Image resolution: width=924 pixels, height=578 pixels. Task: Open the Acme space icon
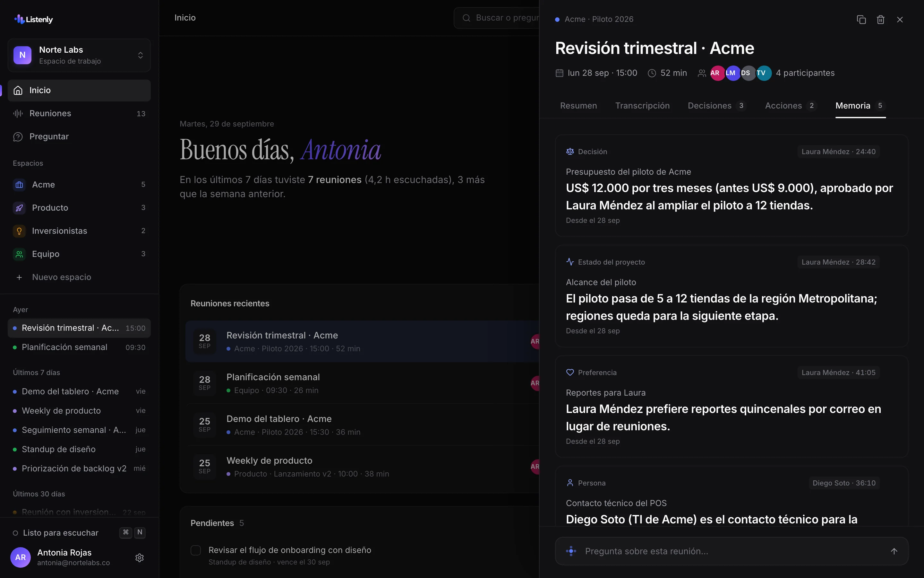[19, 185]
